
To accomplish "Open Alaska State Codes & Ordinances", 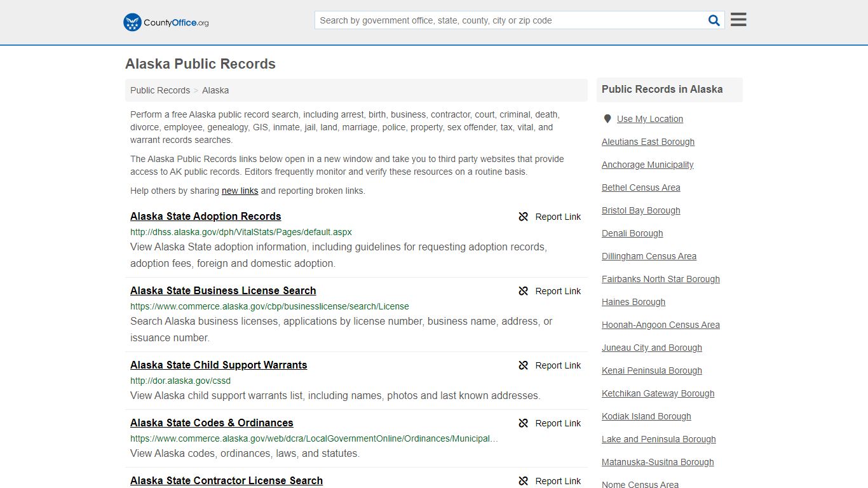I will click(x=212, y=423).
